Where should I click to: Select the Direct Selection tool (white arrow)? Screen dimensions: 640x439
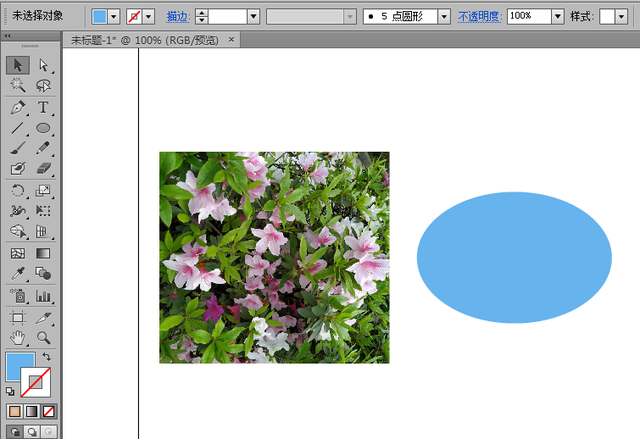tap(43, 65)
